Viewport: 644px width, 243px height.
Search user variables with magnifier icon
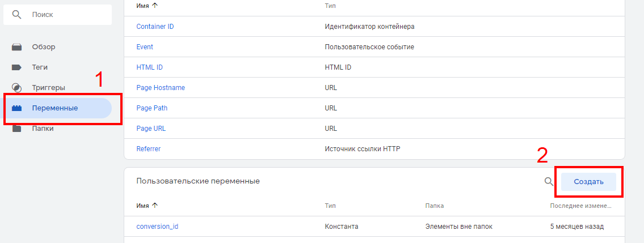coord(549,181)
